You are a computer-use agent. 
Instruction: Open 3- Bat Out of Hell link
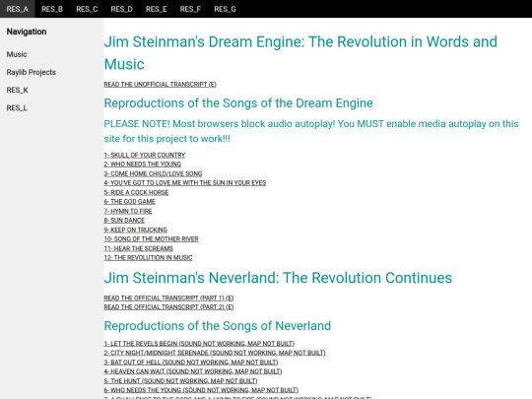click(191, 362)
